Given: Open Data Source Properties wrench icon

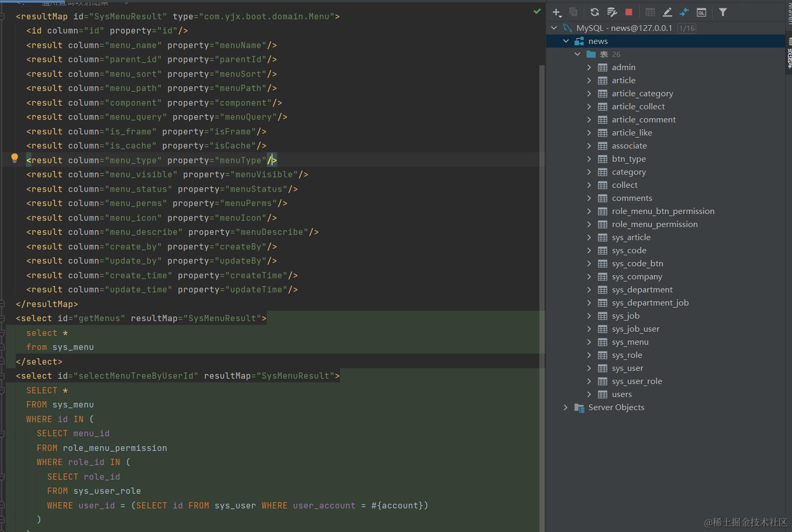Looking at the screenshot, I should click(612, 12).
